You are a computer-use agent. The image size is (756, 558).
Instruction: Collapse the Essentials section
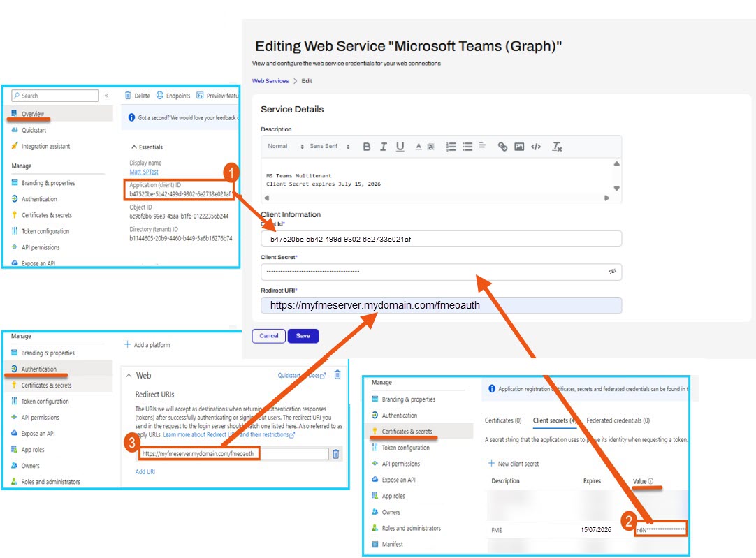click(x=147, y=147)
